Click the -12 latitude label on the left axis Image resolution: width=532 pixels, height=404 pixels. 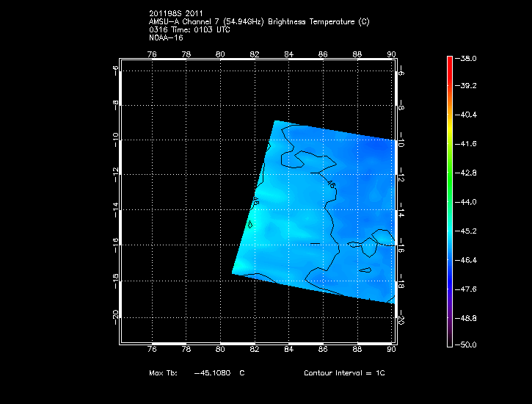pos(114,174)
